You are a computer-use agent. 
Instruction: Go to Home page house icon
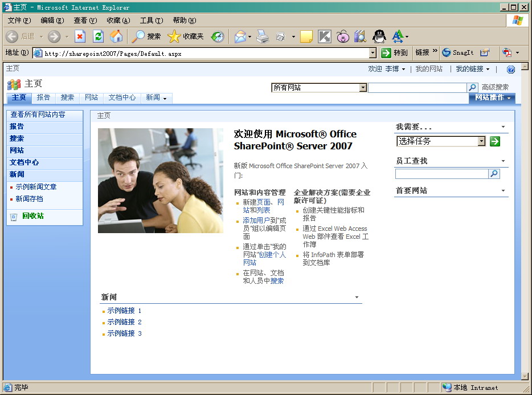(x=116, y=36)
